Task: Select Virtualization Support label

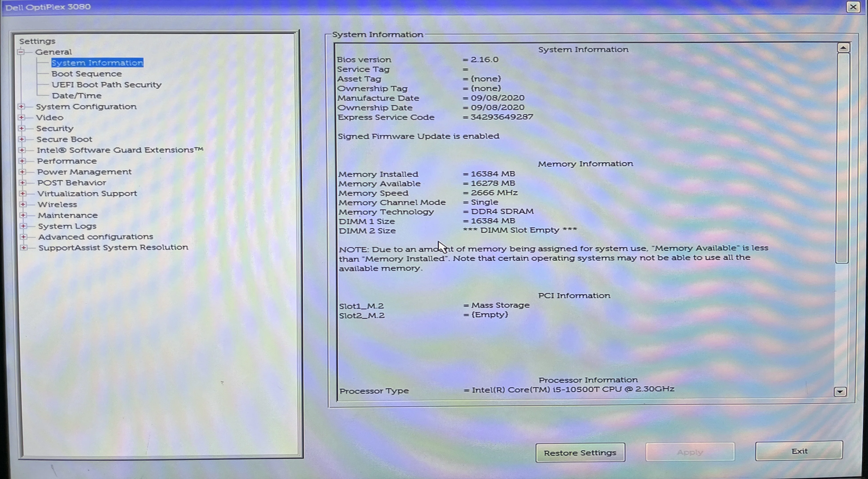Action: (x=87, y=193)
